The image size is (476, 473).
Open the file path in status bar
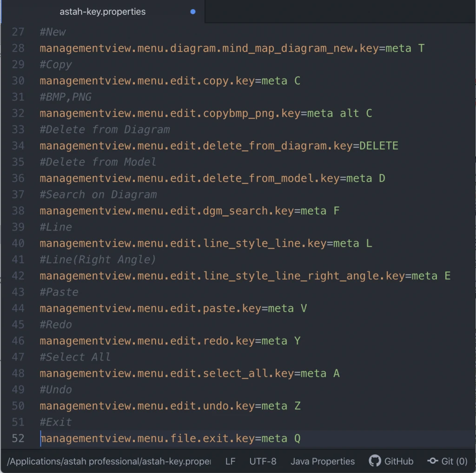[109, 461]
